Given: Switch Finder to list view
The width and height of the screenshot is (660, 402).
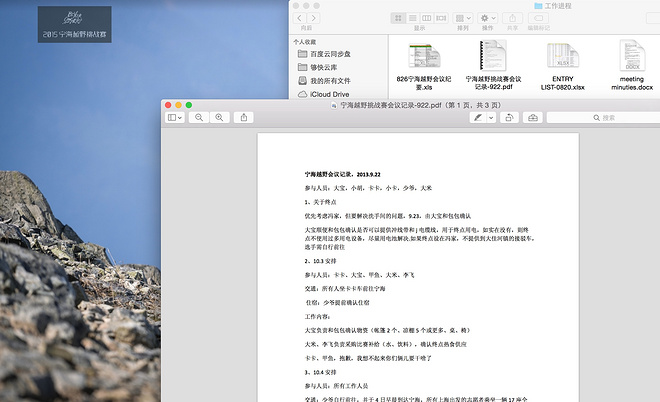Looking at the screenshot, I should 412,18.
